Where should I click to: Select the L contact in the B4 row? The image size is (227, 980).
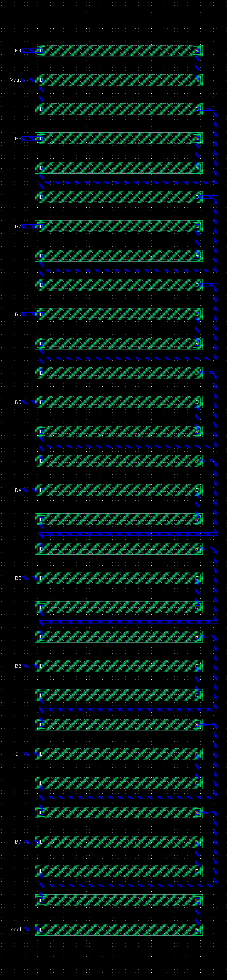(x=41, y=490)
